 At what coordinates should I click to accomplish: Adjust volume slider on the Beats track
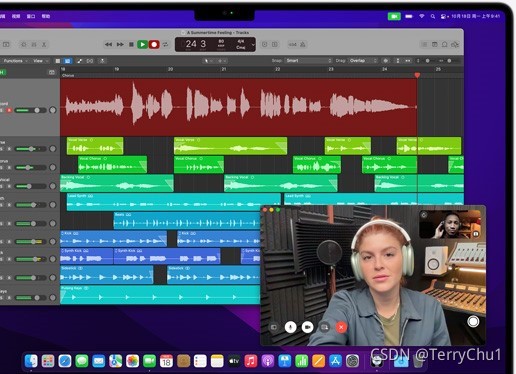click(x=31, y=224)
